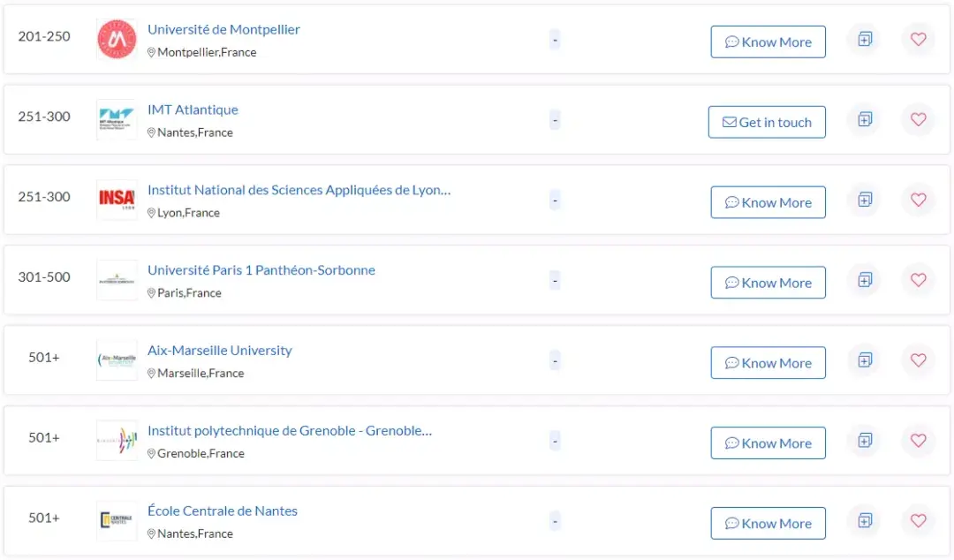The width and height of the screenshot is (954, 560).
Task: Click the IMT Atlantique logo thumbnail
Action: (117, 119)
